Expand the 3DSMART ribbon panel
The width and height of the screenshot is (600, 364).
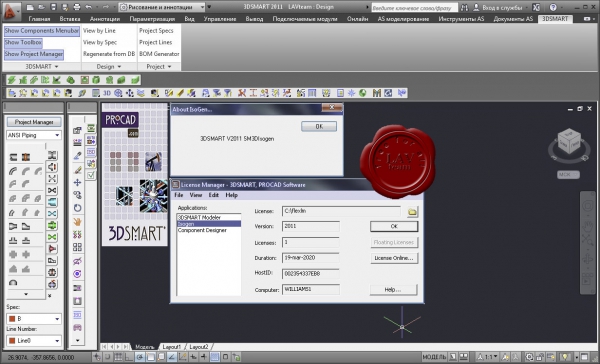[42, 67]
